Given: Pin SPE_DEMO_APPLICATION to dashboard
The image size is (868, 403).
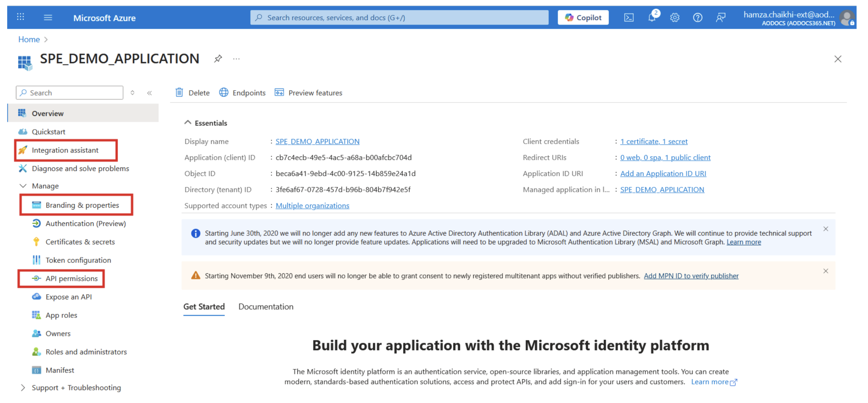Looking at the screenshot, I should [x=218, y=59].
